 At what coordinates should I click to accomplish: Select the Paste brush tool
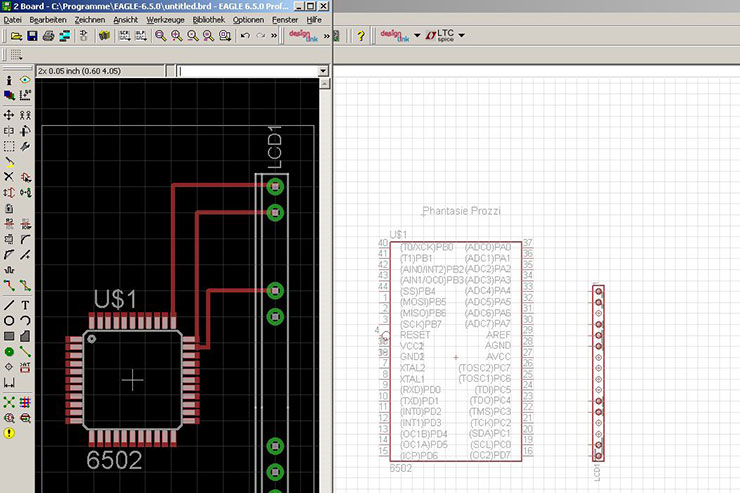point(9,162)
